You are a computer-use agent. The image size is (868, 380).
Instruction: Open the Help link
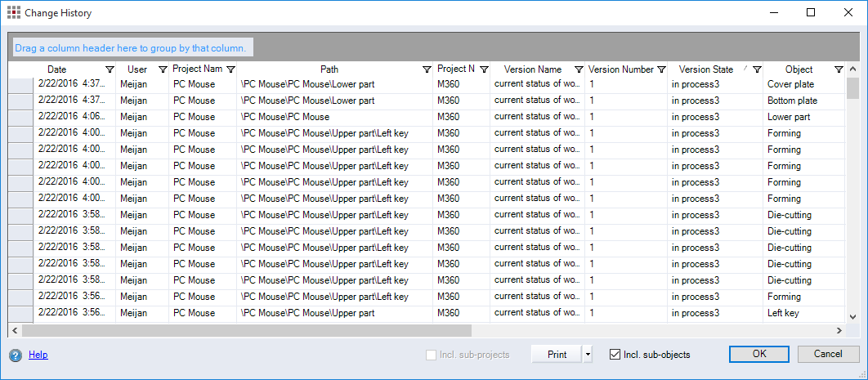[38, 355]
